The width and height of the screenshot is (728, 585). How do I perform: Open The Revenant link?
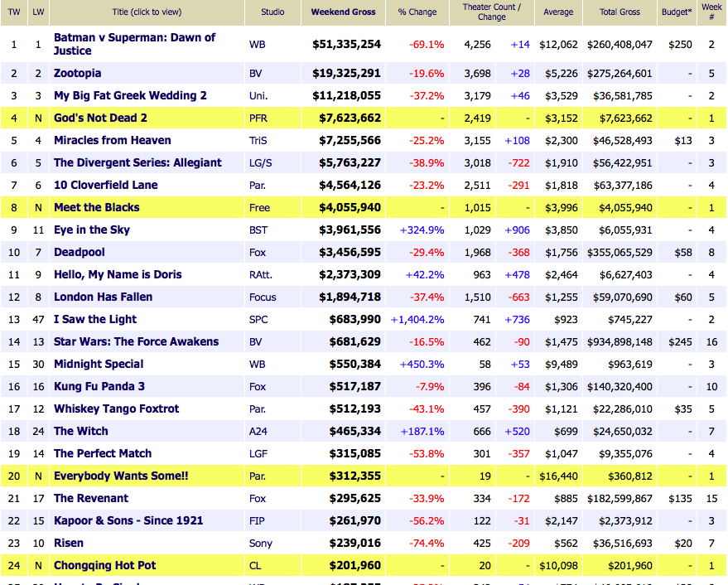coord(91,498)
